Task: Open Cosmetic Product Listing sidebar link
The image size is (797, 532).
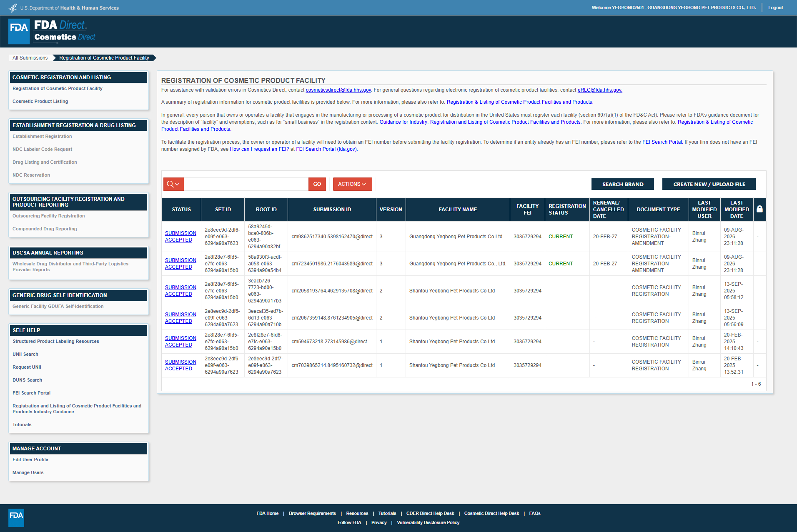Action: 40,101
